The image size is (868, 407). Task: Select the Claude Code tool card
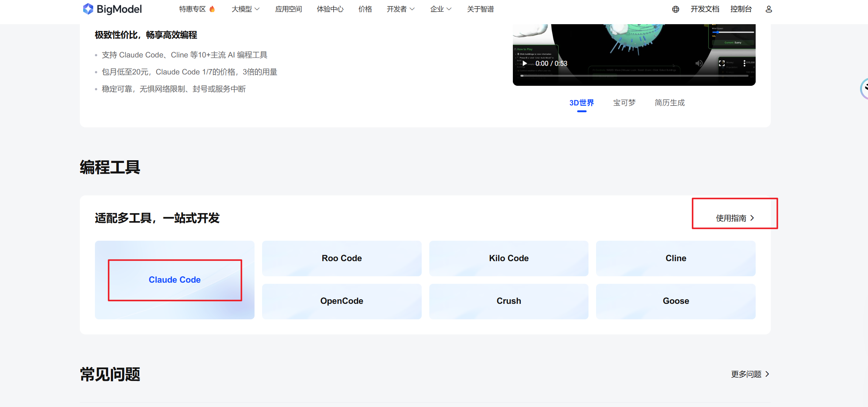click(175, 280)
